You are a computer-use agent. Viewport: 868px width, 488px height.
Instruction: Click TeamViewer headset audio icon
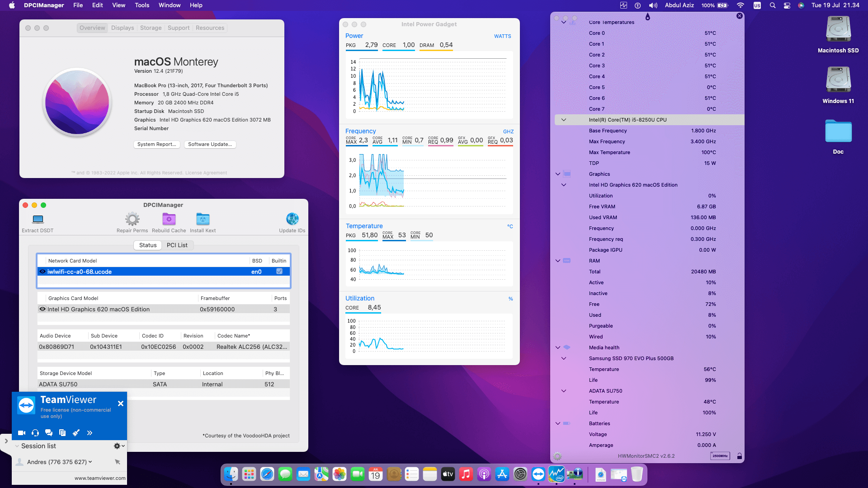35,433
